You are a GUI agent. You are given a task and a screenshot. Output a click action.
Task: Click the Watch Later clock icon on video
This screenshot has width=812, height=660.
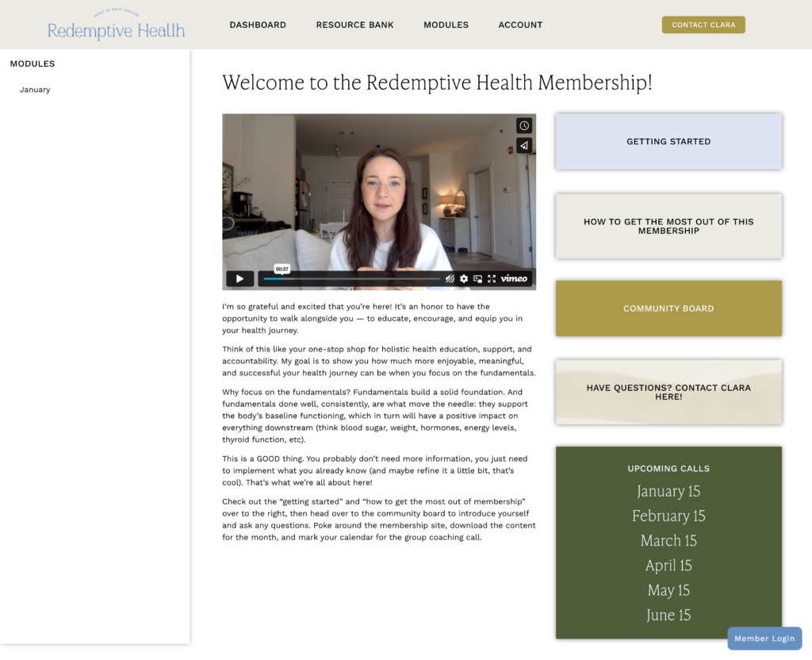[x=524, y=125]
